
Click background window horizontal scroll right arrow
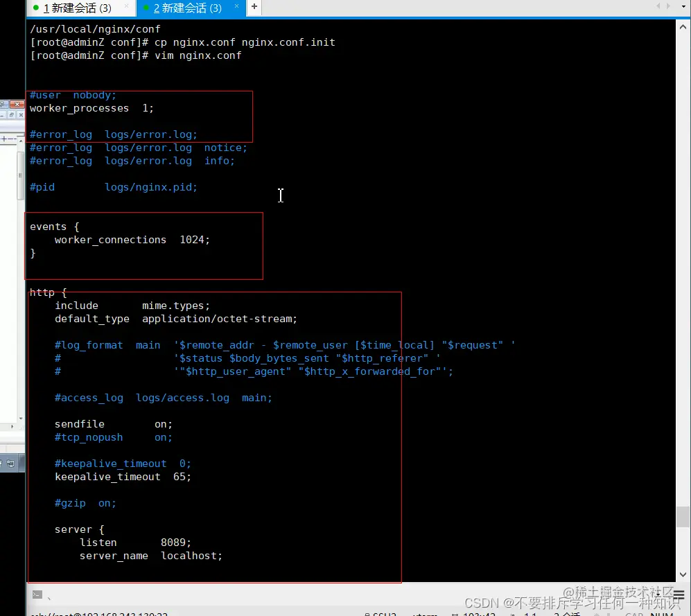12,427
